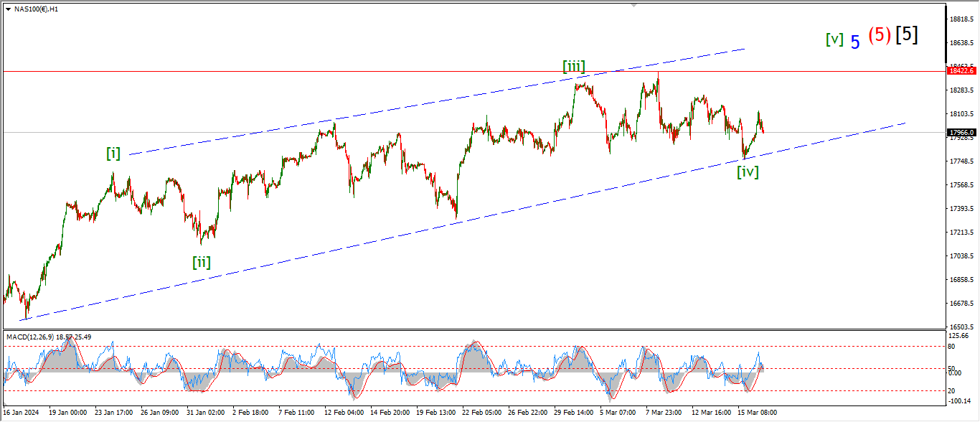Screen dimensions: 980x422
Task: Click the 16503.5 value on price scale
Action: [x=960, y=327]
